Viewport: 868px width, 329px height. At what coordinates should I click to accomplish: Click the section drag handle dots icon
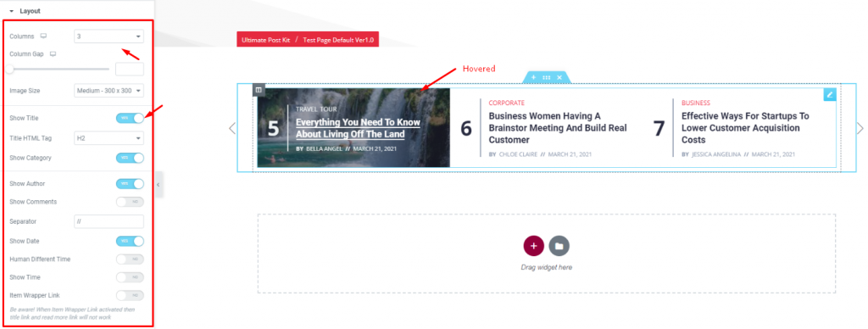[x=547, y=77]
